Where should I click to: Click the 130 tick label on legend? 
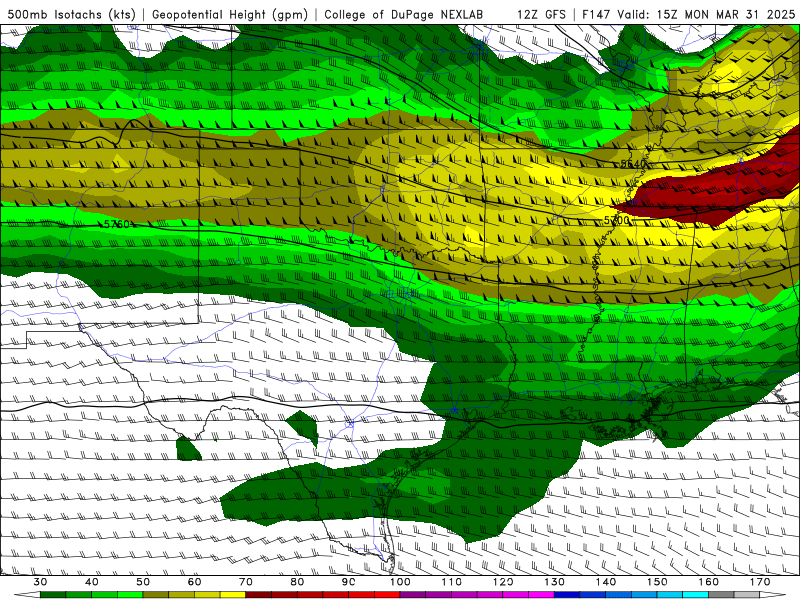[554, 582]
